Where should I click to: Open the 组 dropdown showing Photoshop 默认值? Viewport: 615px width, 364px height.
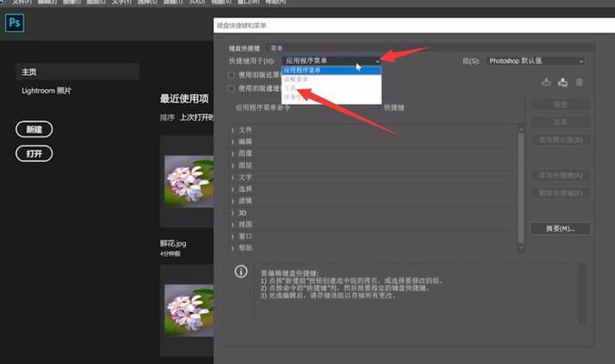(x=535, y=61)
